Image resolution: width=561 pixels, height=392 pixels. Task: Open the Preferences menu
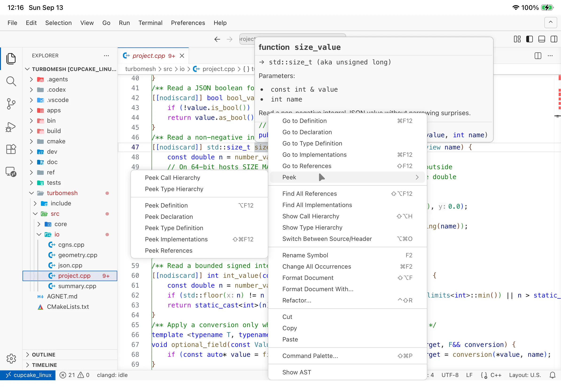(188, 23)
